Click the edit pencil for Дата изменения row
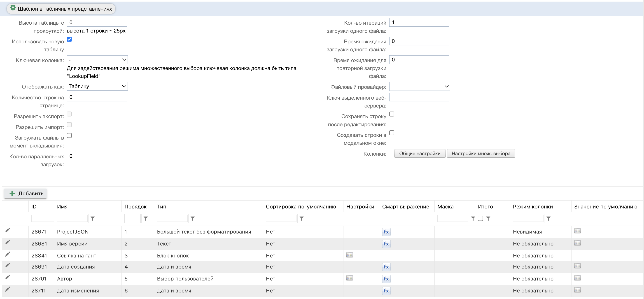Image resolution: width=644 pixels, height=299 pixels. (8, 289)
